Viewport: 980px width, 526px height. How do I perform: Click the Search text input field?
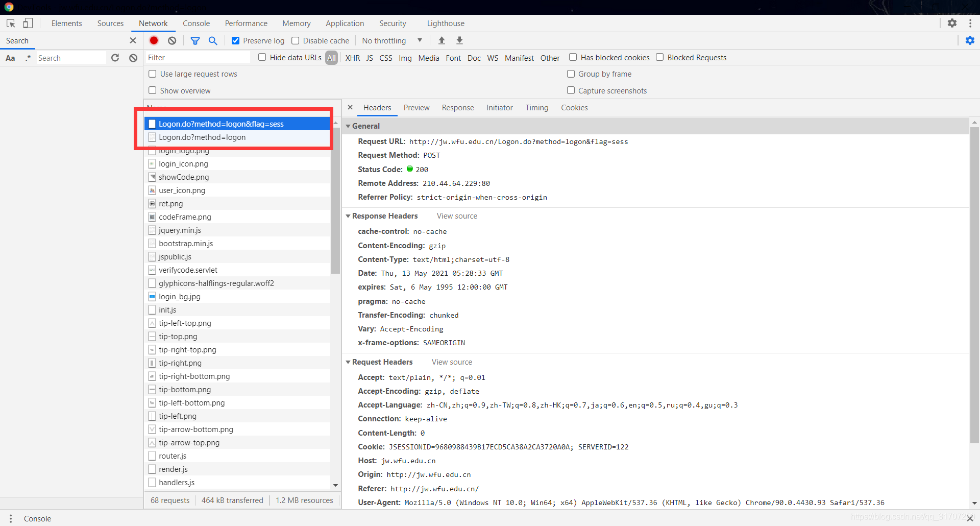[70, 58]
